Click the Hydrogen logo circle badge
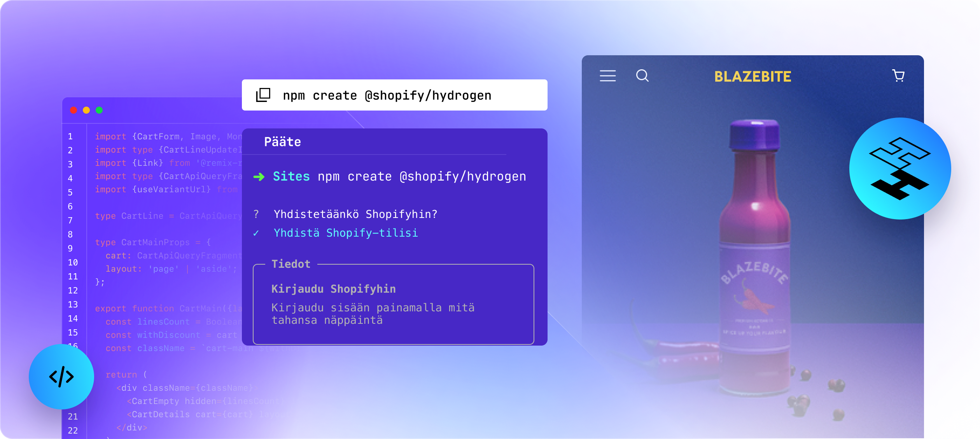The height and width of the screenshot is (439, 980). click(x=900, y=169)
